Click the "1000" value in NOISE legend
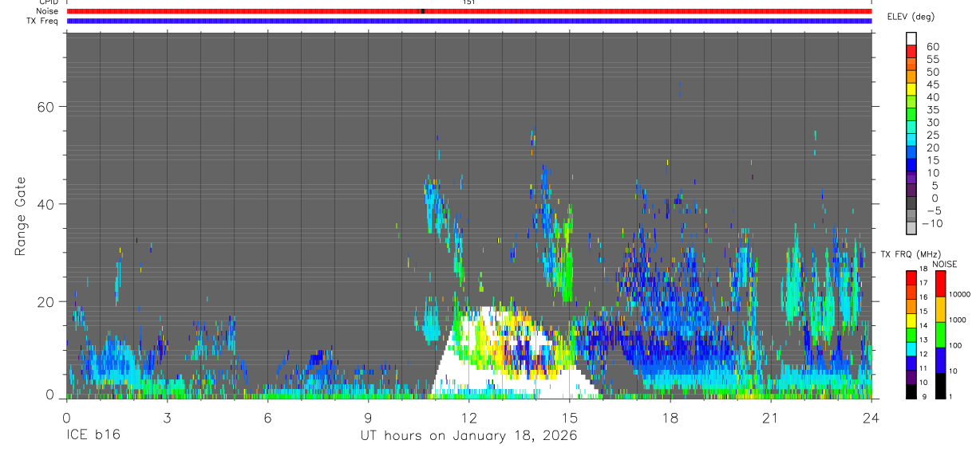 [958, 320]
